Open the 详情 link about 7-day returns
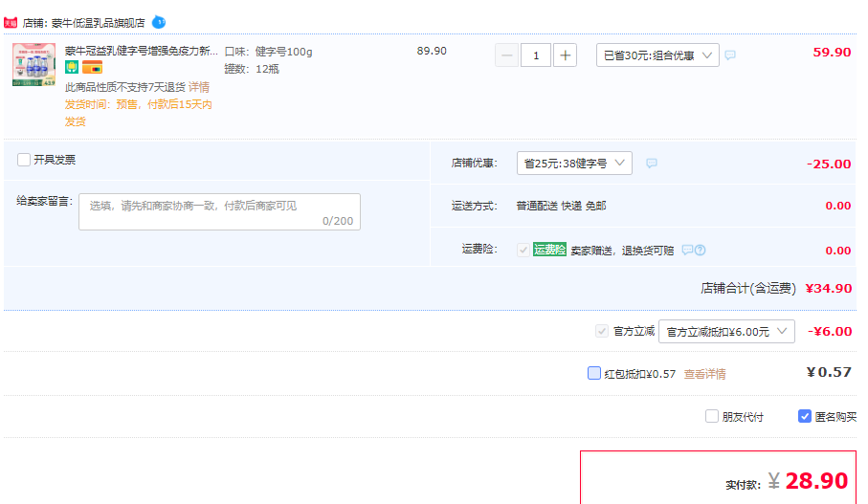The image size is (868, 504). click(x=199, y=87)
